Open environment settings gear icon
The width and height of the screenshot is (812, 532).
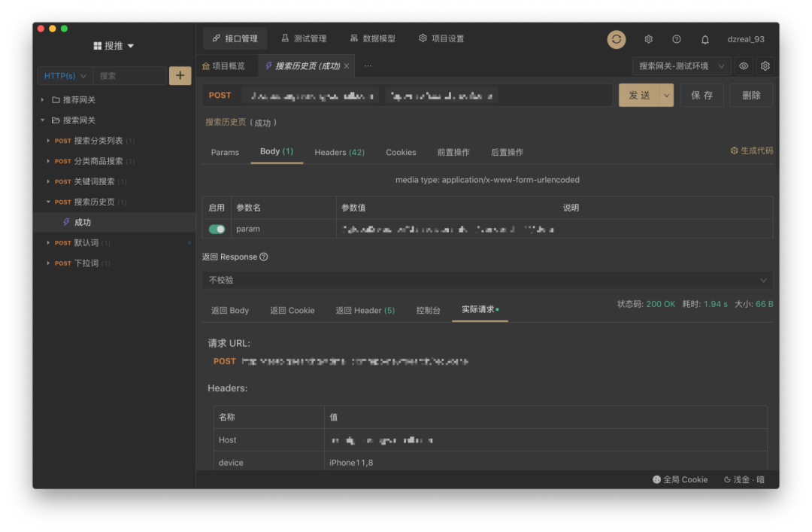(x=765, y=66)
